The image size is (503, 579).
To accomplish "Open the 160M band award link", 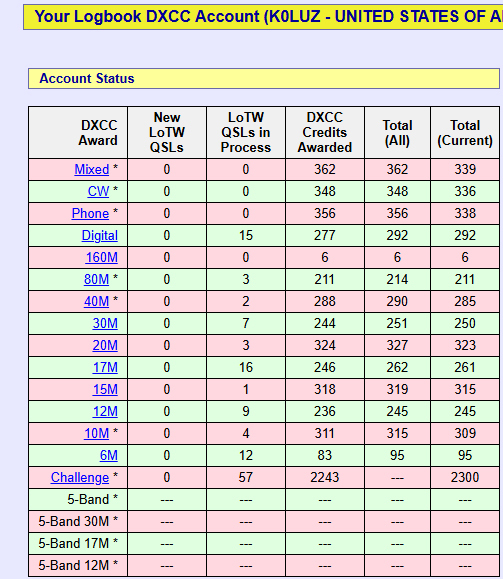I will [102, 257].
